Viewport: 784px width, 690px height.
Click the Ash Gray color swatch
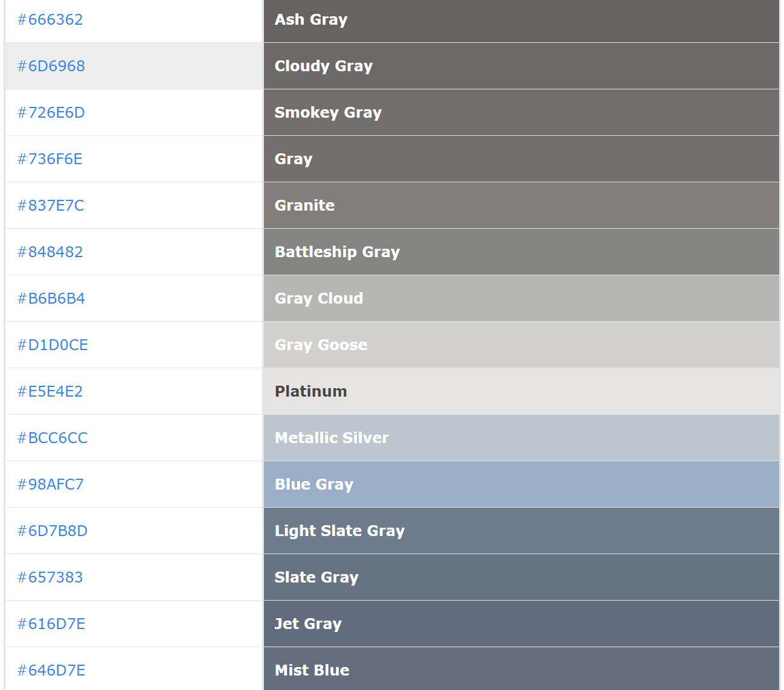(x=521, y=21)
